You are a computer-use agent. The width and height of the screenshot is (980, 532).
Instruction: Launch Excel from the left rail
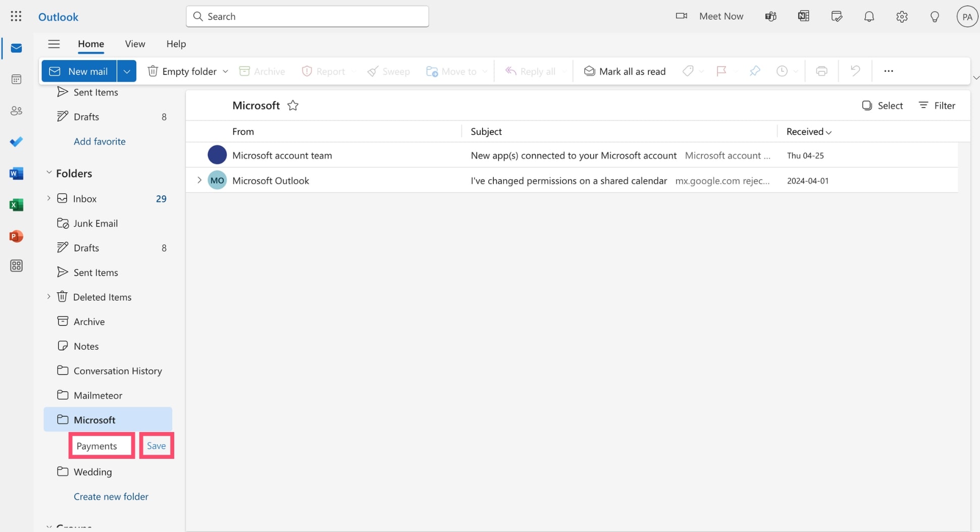(16, 204)
